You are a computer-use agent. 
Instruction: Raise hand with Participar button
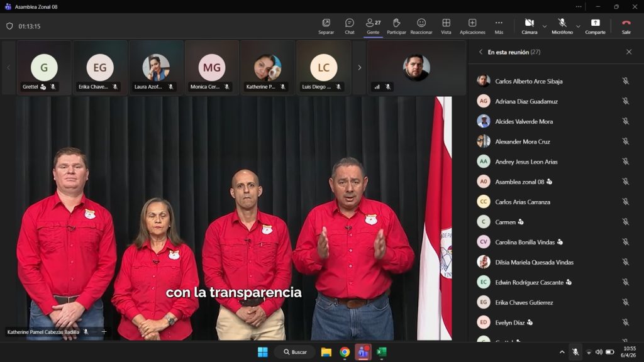396,26
